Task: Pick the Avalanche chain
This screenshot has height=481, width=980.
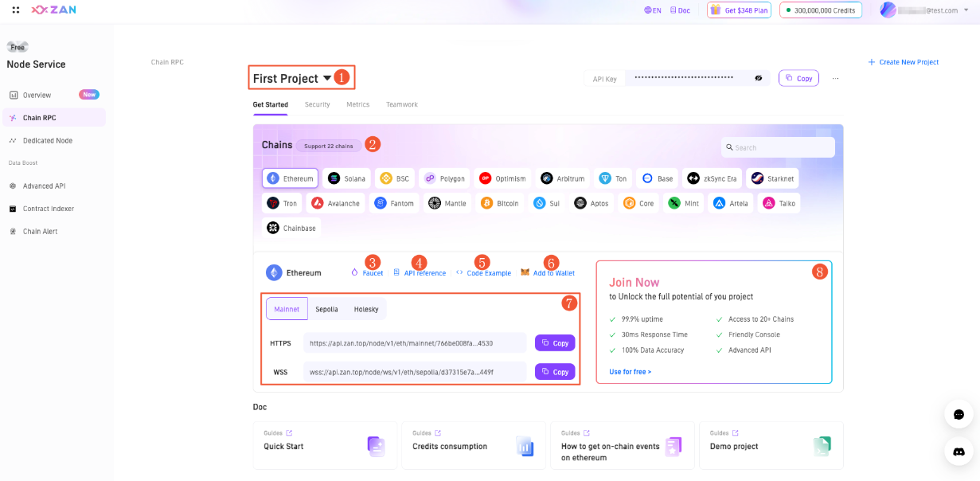Action: coord(336,203)
